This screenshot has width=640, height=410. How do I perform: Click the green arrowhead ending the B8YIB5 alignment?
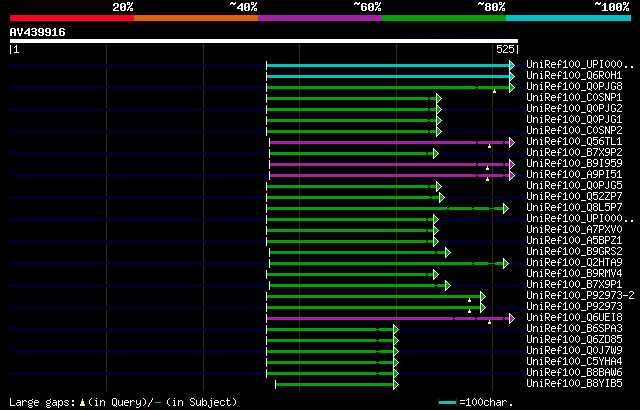point(396,385)
